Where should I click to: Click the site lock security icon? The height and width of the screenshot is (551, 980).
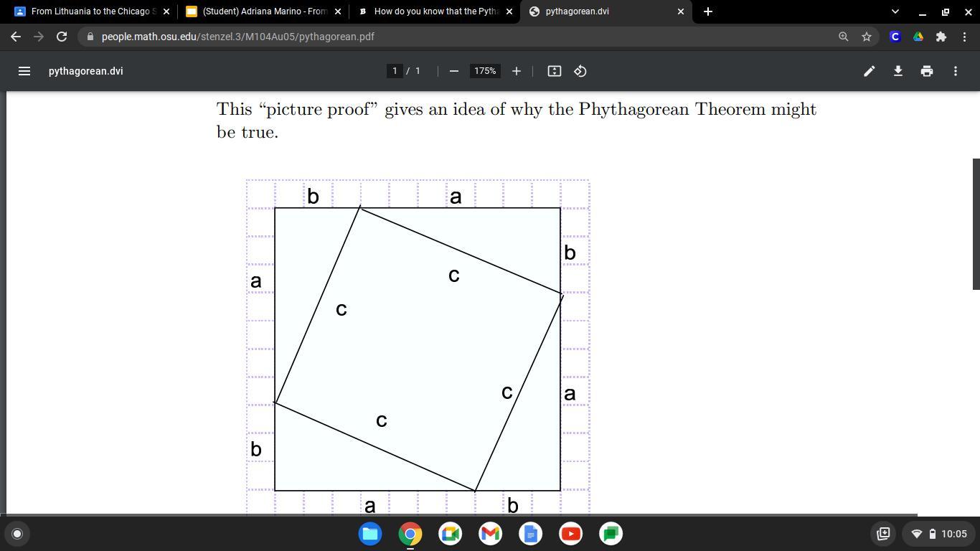(x=90, y=37)
